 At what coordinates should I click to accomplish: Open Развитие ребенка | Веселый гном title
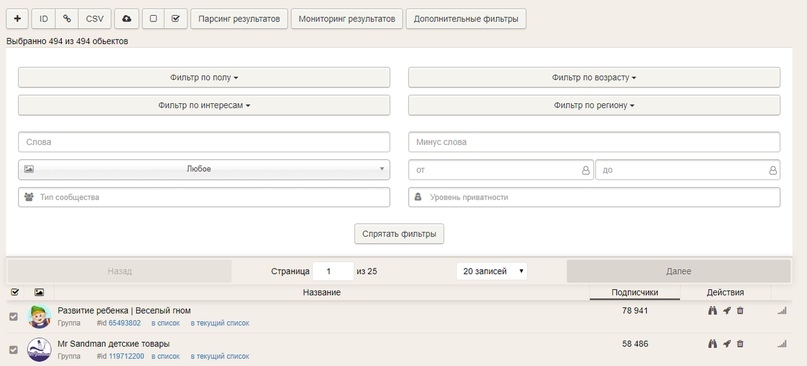click(124, 310)
